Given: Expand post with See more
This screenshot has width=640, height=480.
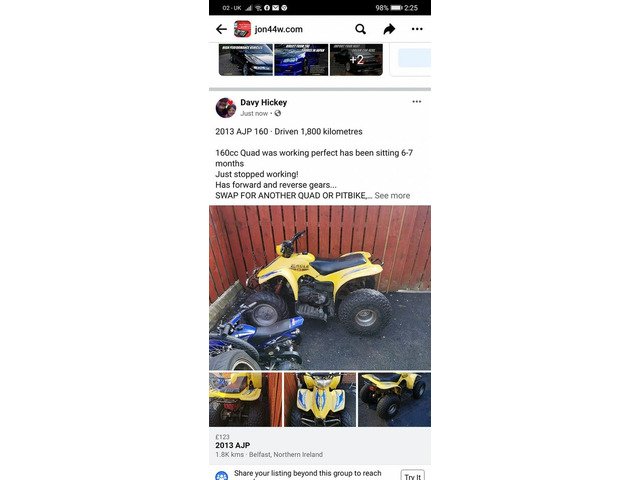Looking at the screenshot, I should [x=392, y=196].
